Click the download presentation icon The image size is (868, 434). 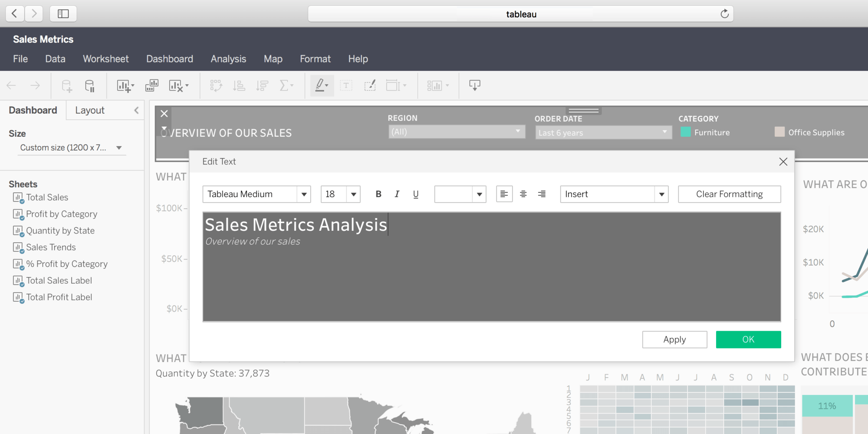coord(475,85)
